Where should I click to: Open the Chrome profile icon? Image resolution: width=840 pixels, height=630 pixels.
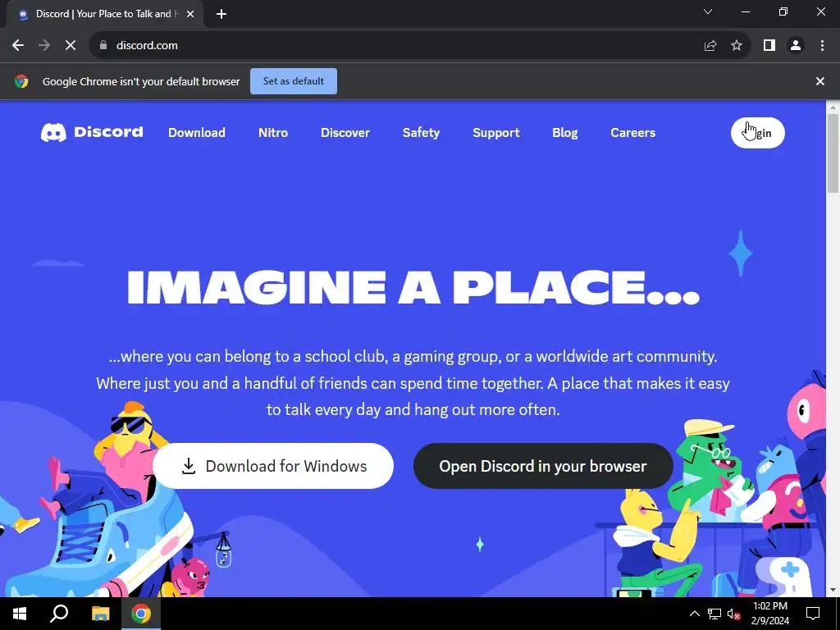coord(796,46)
